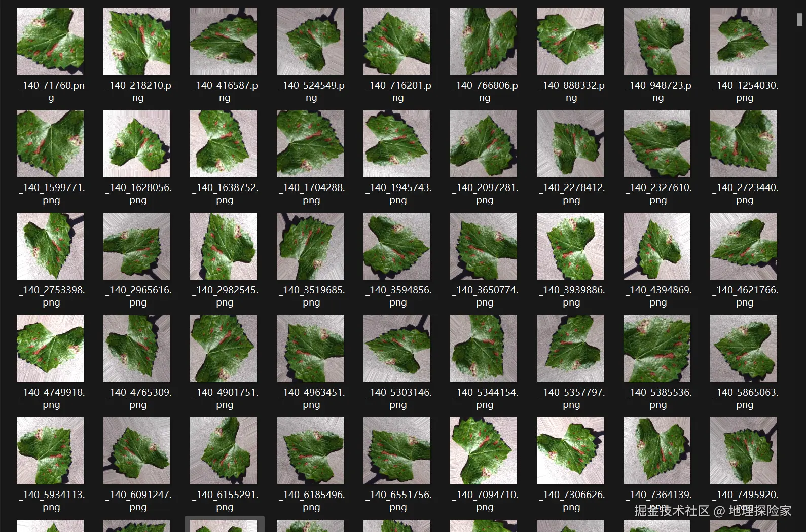Viewport: 806px width, 532px height.
Task: Highlight the _140_4394869.png image
Action: tap(657, 246)
